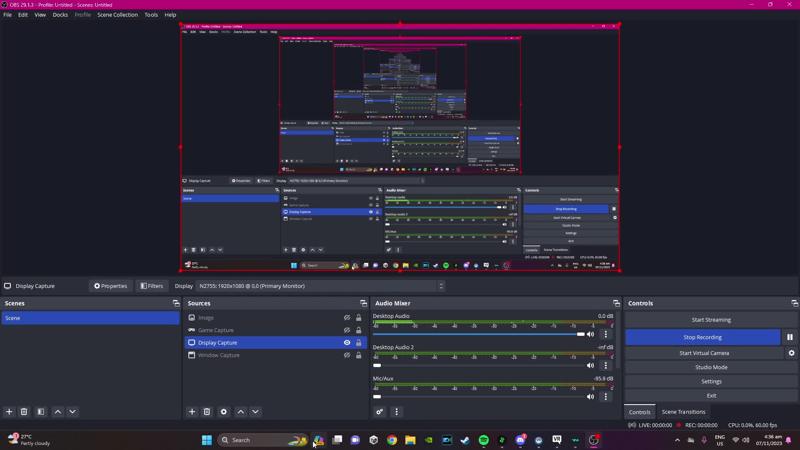The width and height of the screenshot is (800, 450).
Task: Mute Desktop Audio speaker icon
Action: pyautogui.click(x=591, y=334)
